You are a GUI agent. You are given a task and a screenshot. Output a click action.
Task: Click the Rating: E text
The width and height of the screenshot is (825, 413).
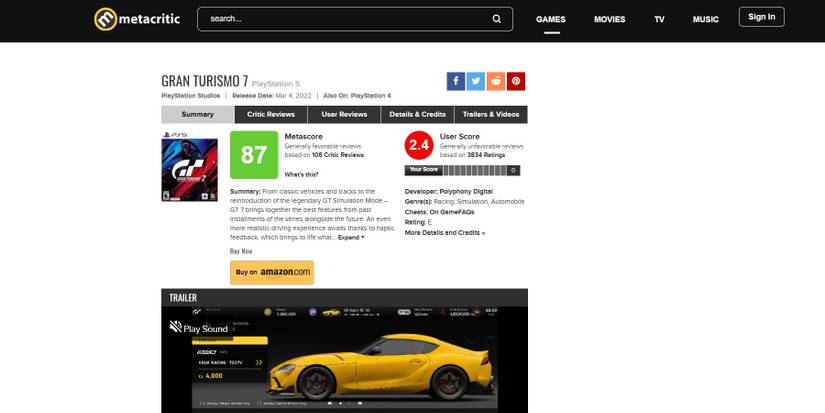pyautogui.click(x=418, y=223)
